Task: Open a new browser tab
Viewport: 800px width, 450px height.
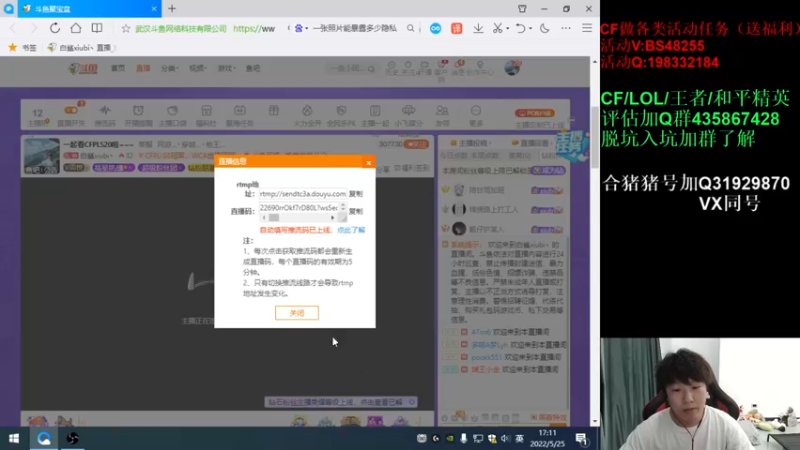Action: [x=172, y=9]
